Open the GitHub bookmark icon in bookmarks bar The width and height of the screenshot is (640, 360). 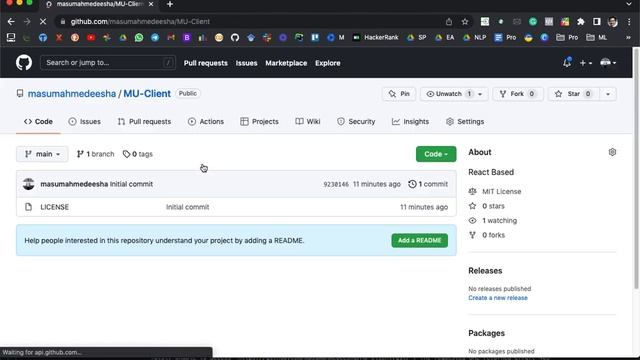pos(235,38)
